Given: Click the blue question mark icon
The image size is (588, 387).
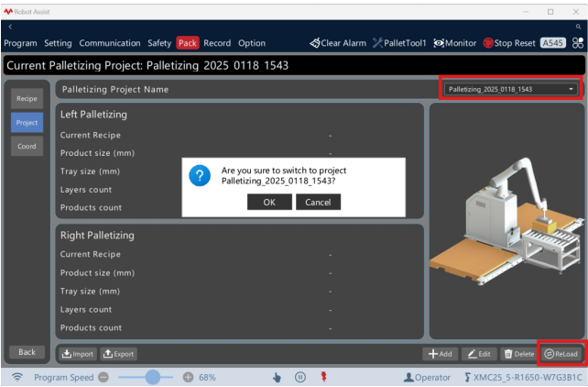Looking at the screenshot, I should tap(200, 175).
